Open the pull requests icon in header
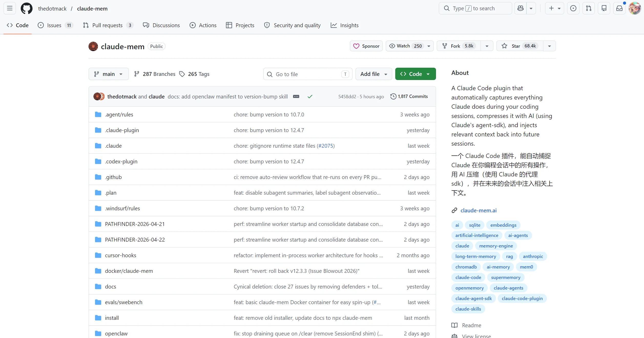Viewport: 644px width, 338px height. 589,8
